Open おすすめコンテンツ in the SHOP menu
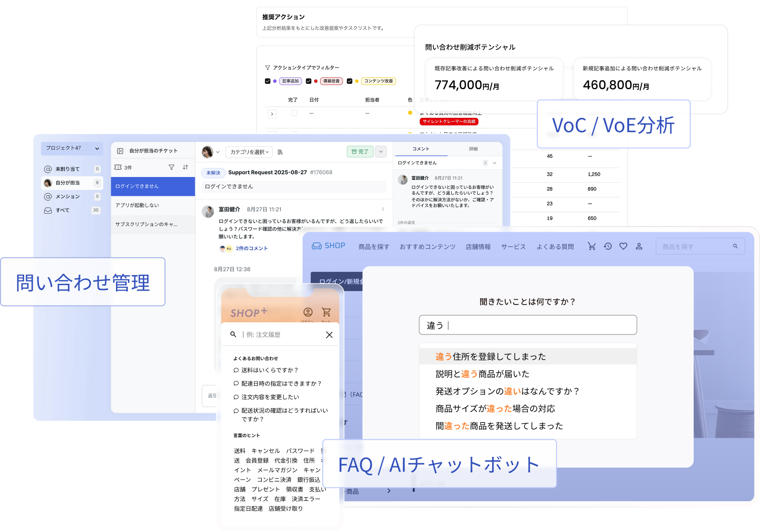Image resolution: width=760 pixels, height=532 pixels. coord(428,247)
